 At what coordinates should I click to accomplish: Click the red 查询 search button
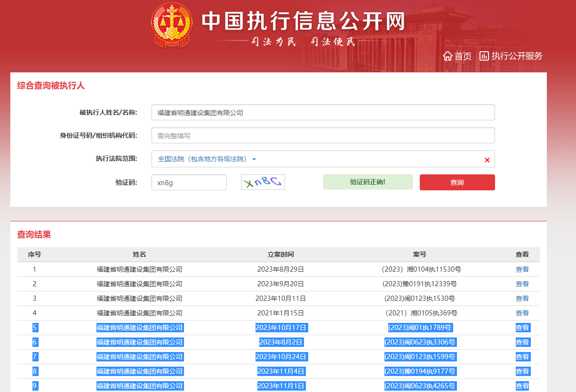pyautogui.click(x=457, y=182)
